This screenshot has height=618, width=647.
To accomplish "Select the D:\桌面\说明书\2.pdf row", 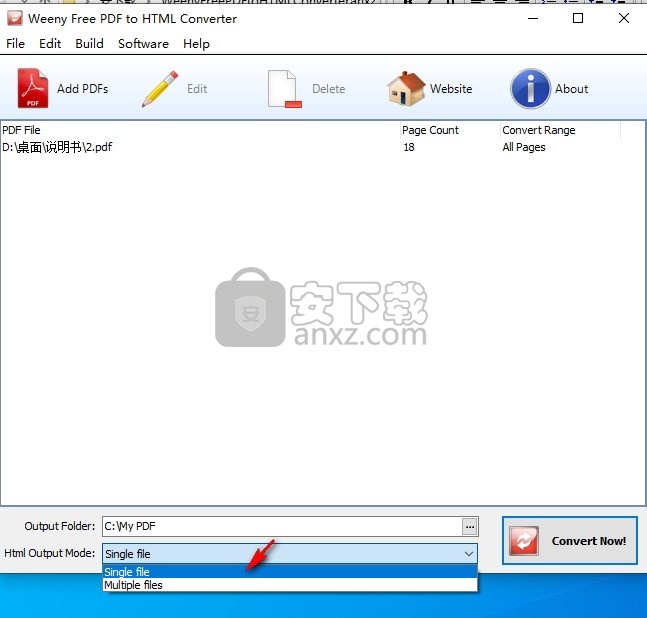I will click(309, 147).
